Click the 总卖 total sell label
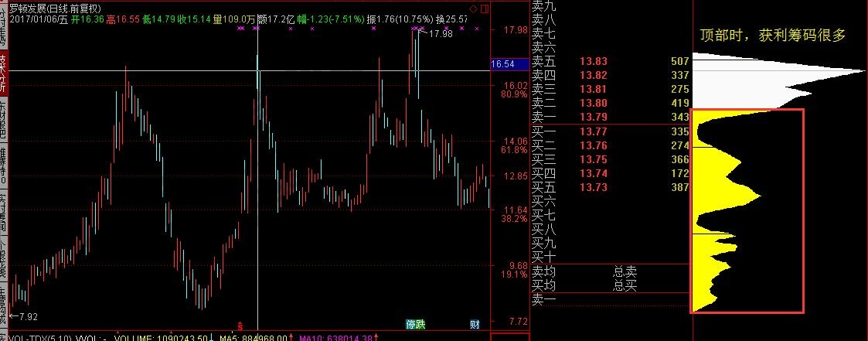868x341 pixels. 625,271
